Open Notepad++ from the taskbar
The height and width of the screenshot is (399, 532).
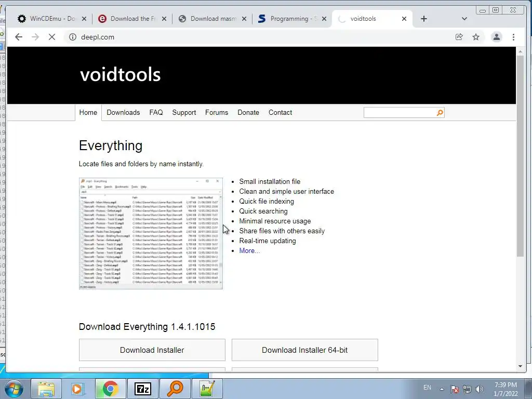(x=207, y=389)
